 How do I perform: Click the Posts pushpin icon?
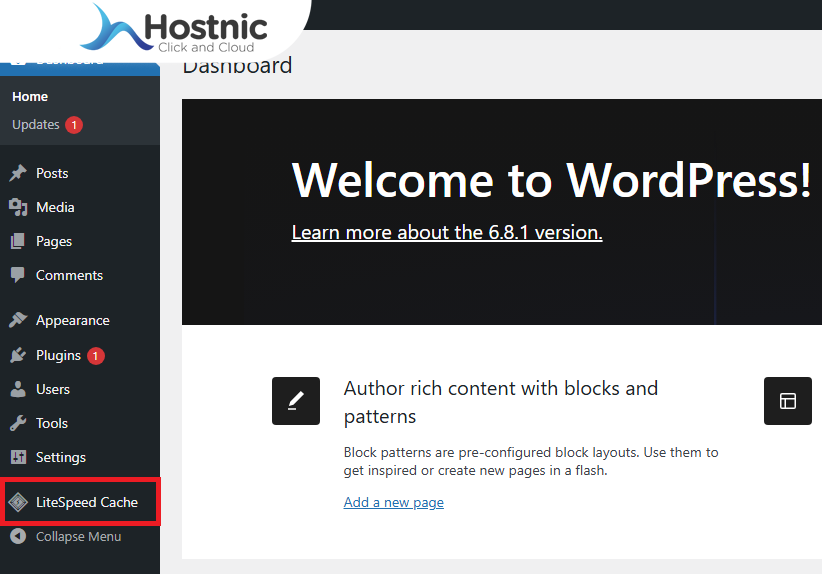tap(18, 173)
